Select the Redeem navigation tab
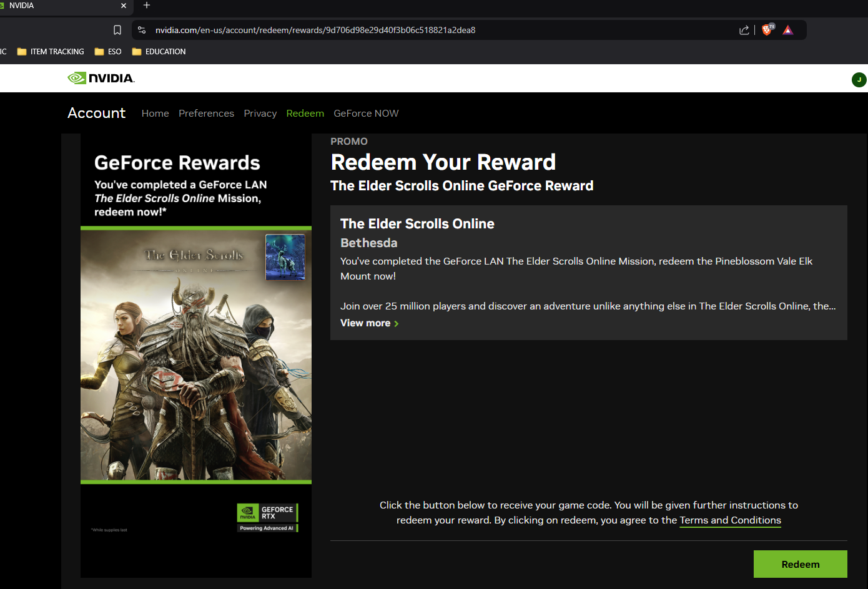Viewport: 868px width, 589px height. click(305, 114)
